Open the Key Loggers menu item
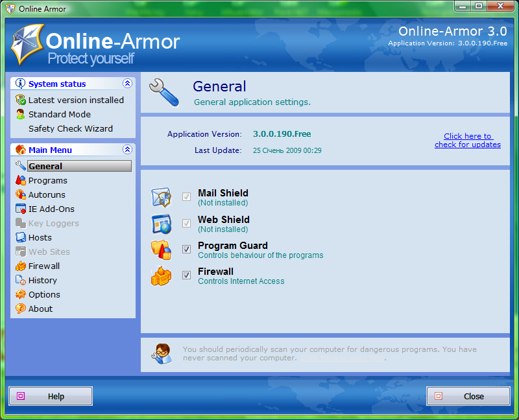The image size is (519, 420). pyautogui.click(x=54, y=224)
